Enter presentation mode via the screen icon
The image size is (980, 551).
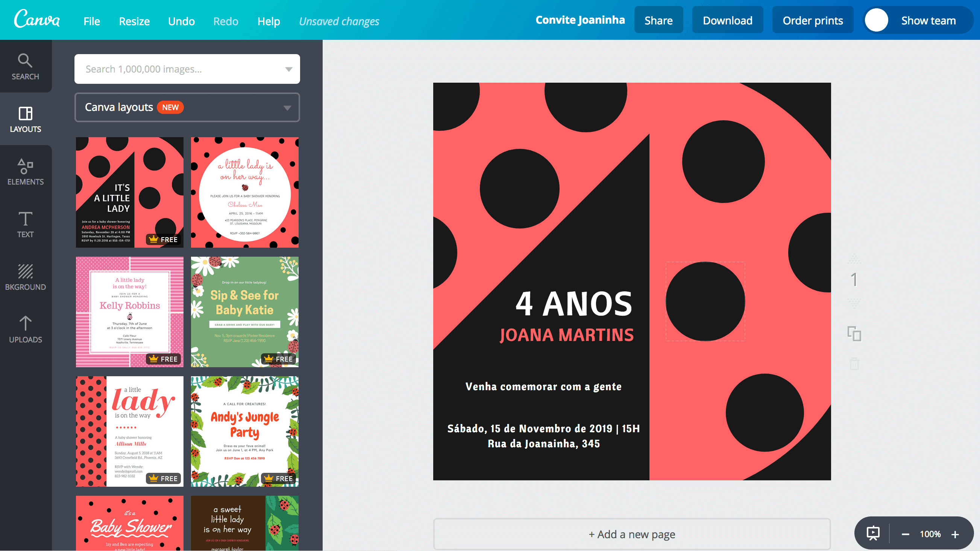click(x=873, y=533)
